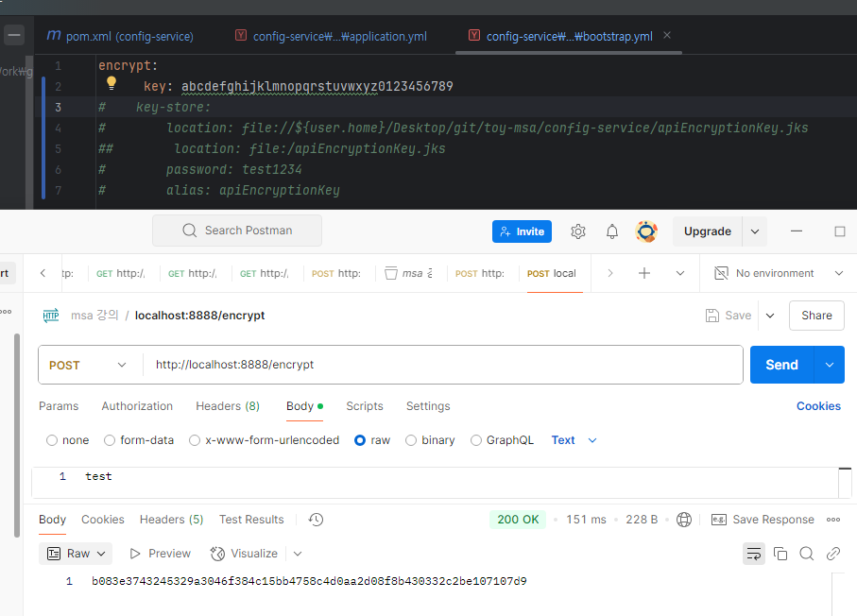Expand the Upgrade dropdown arrow
This screenshot has width=857, height=616.
point(755,231)
